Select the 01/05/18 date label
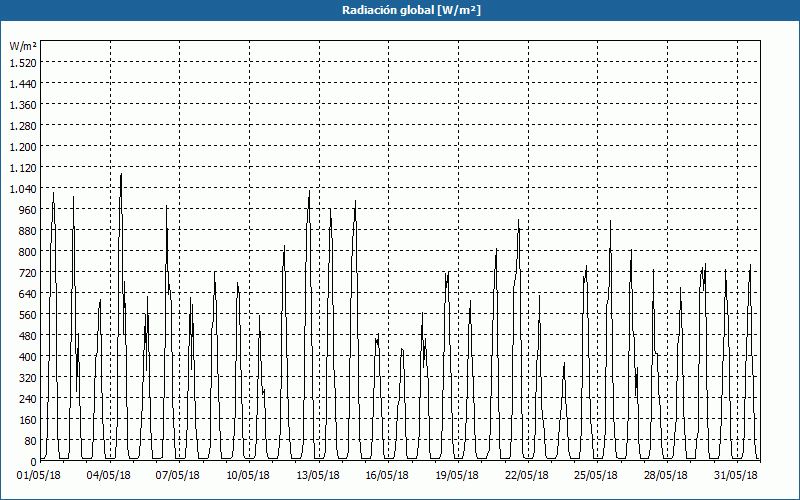This screenshot has height=500, width=800. pos(39,475)
